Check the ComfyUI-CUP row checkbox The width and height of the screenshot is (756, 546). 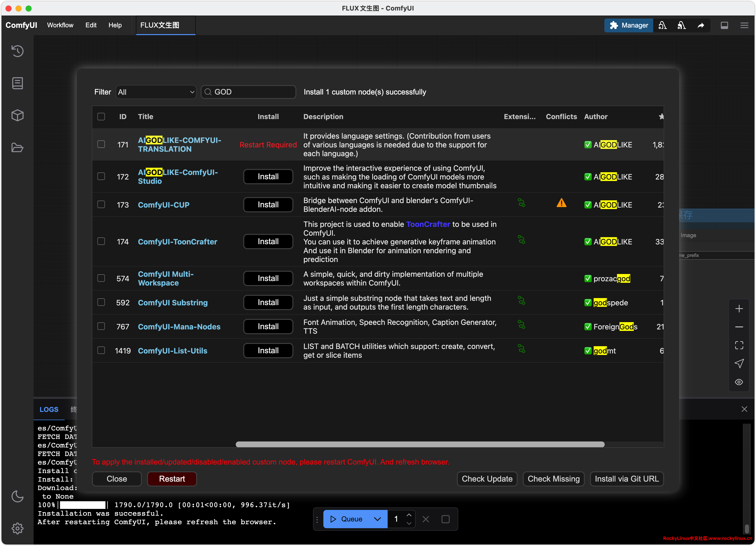click(101, 204)
